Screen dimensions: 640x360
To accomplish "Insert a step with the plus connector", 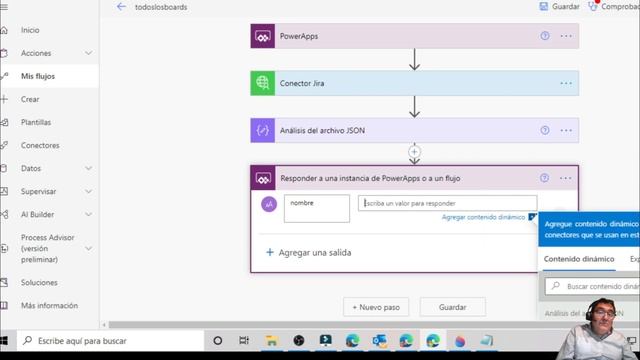I will click(414, 152).
